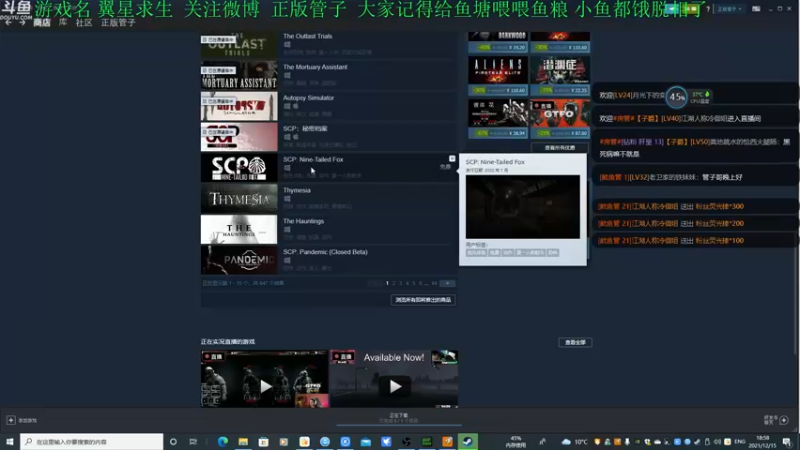
Task: Open the Thymesia search result
Action: point(329,198)
